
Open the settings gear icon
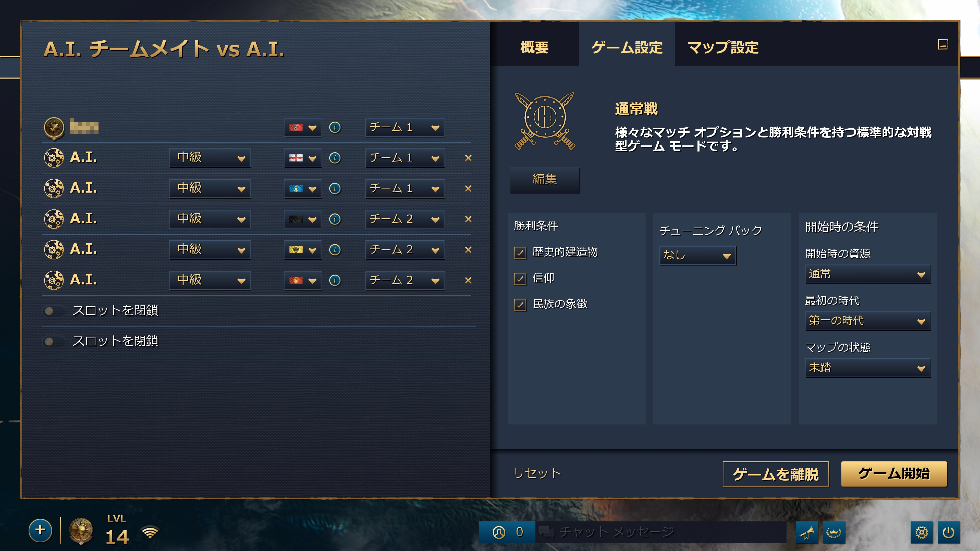[921, 532]
